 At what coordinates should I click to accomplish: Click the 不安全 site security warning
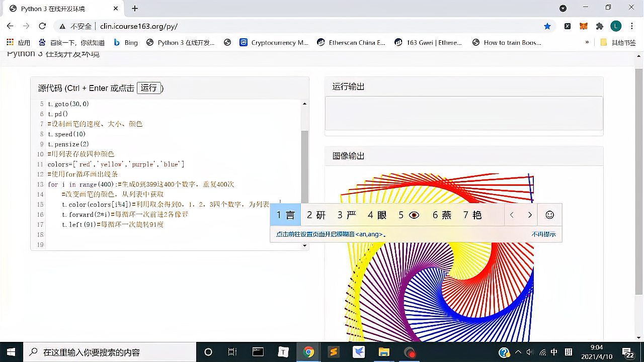pos(75,26)
